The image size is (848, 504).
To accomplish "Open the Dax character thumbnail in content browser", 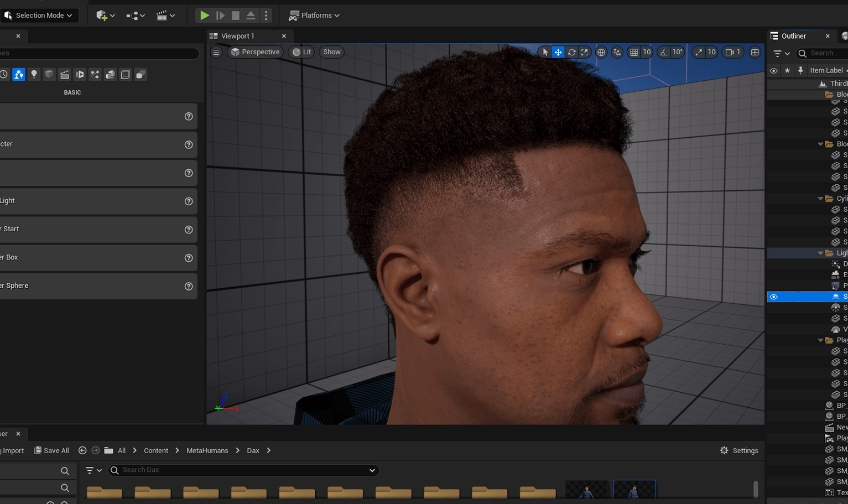I will tap(634, 489).
